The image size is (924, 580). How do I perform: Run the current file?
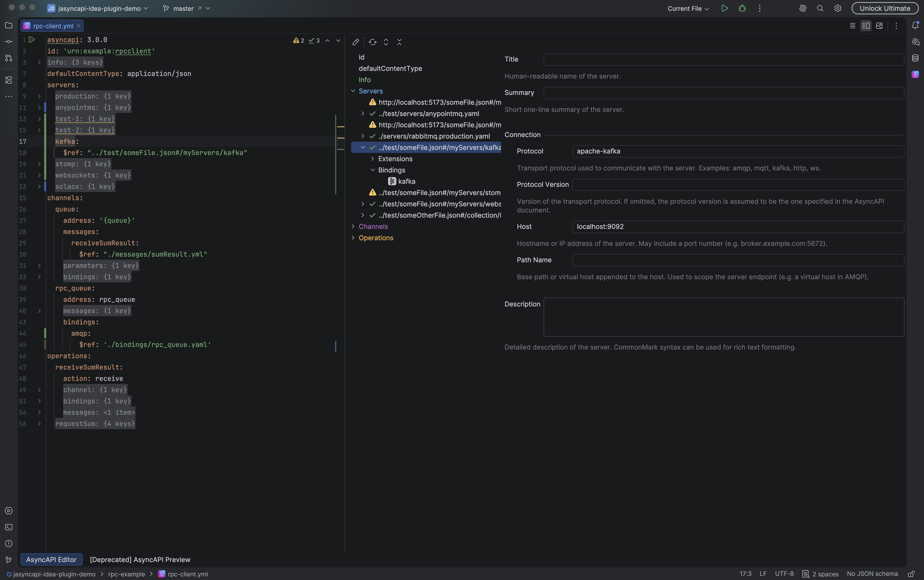(725, 8)
